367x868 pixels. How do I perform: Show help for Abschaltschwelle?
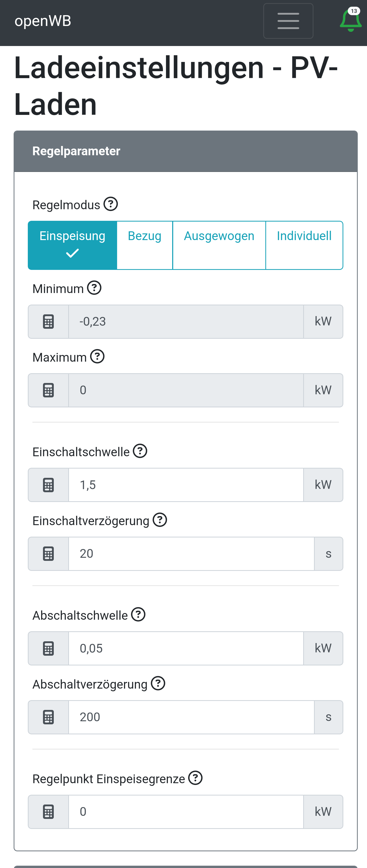[138, 615]
